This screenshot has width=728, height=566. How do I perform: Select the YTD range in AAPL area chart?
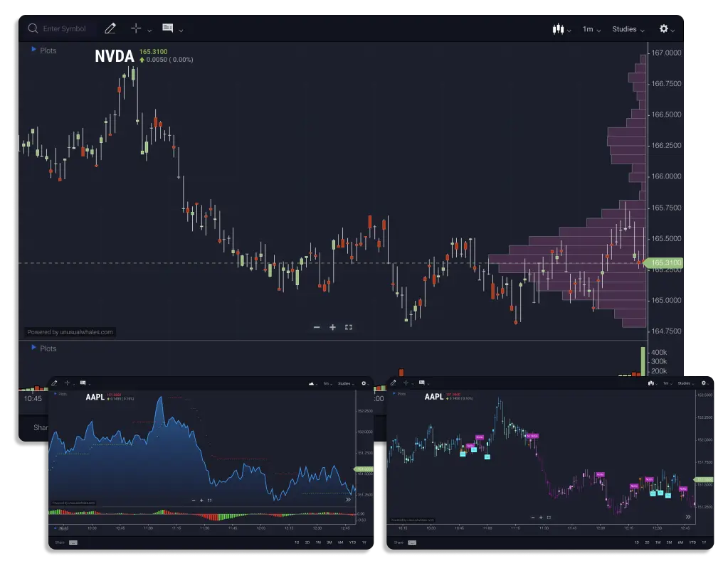352,543
